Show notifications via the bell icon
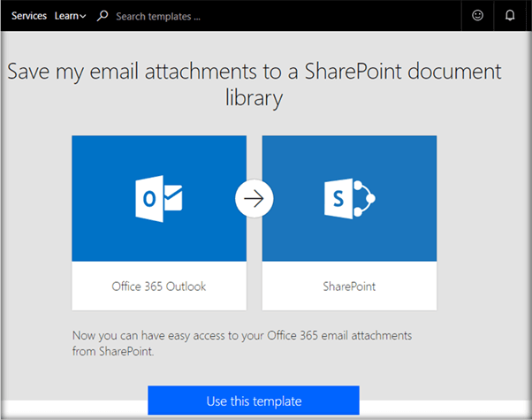 pyautogui.click(x=510, y=15)
